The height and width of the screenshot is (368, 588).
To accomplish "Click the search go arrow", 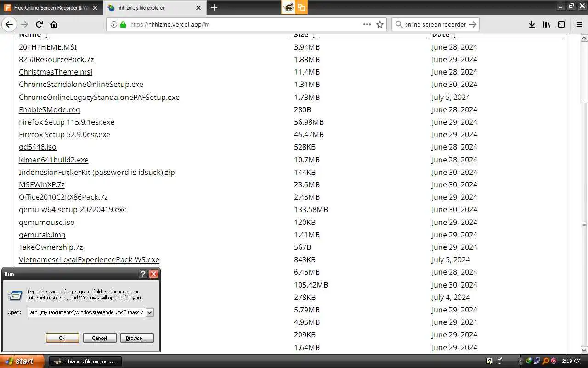I will tap(473, 24).
